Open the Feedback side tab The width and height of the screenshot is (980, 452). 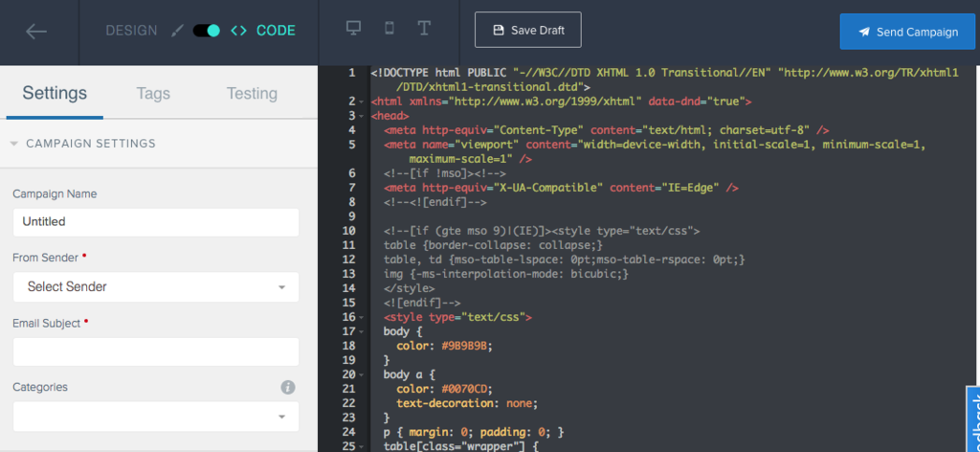pyautogui.click(x=973, y=418)
